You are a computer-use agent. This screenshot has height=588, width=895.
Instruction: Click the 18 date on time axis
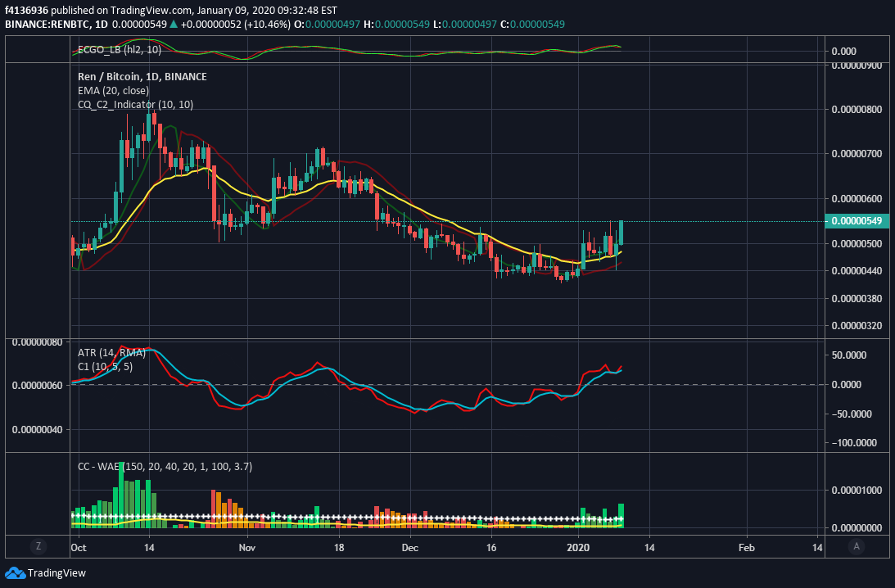coord(339,548)
